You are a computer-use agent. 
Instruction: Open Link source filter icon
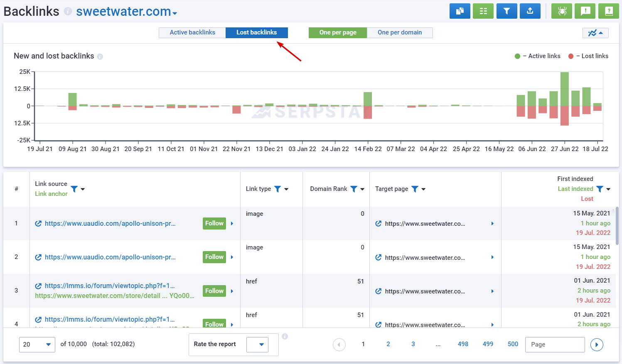coord(74,189)
